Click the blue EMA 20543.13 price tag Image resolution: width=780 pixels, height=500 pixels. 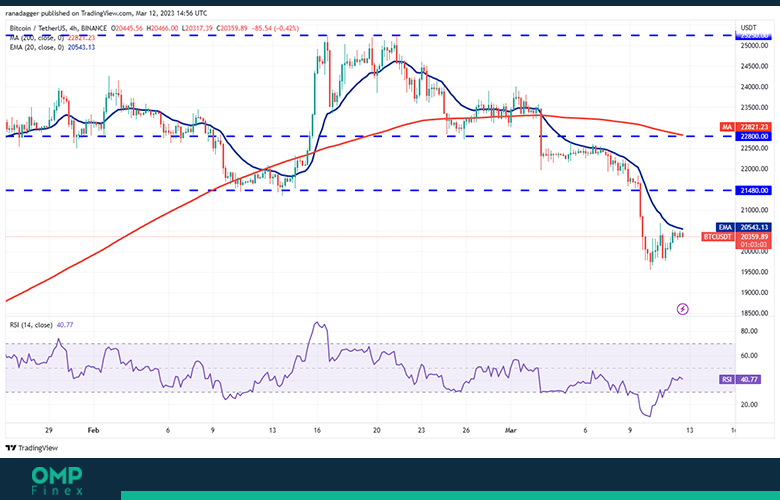point(744,227)
